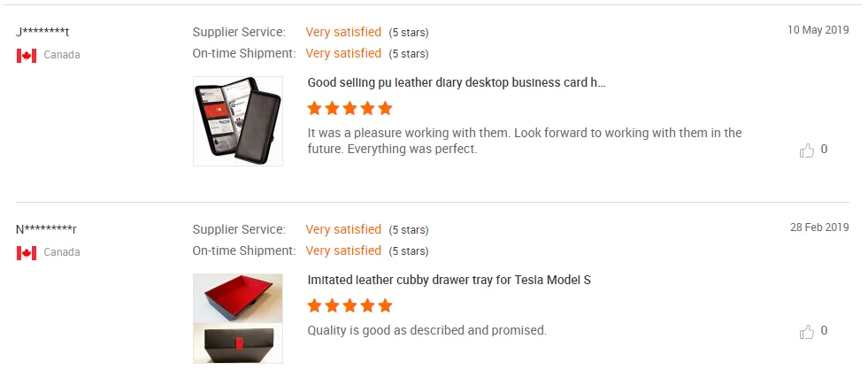This screenshot has width=868, height=370.
Task: Open 'Good selling pu leather diary' product link
Action: point(456,82)
